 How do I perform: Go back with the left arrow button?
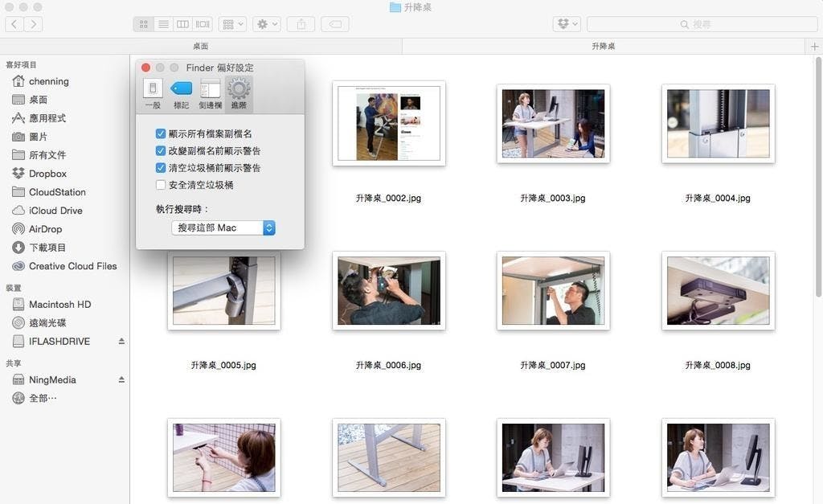click(x=14, y=24)
